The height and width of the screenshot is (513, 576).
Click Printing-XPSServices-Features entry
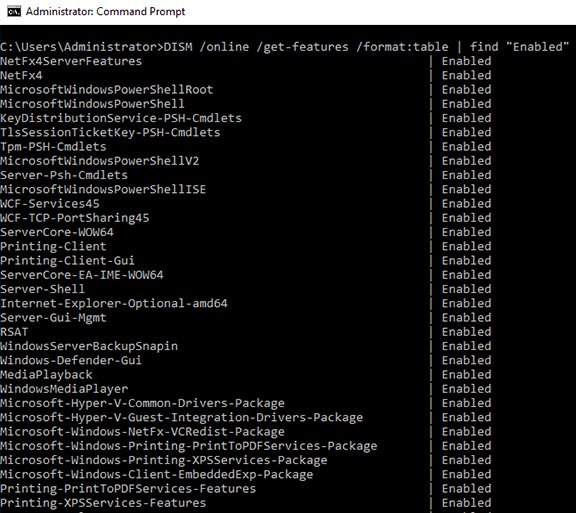(x=103, y=503)
